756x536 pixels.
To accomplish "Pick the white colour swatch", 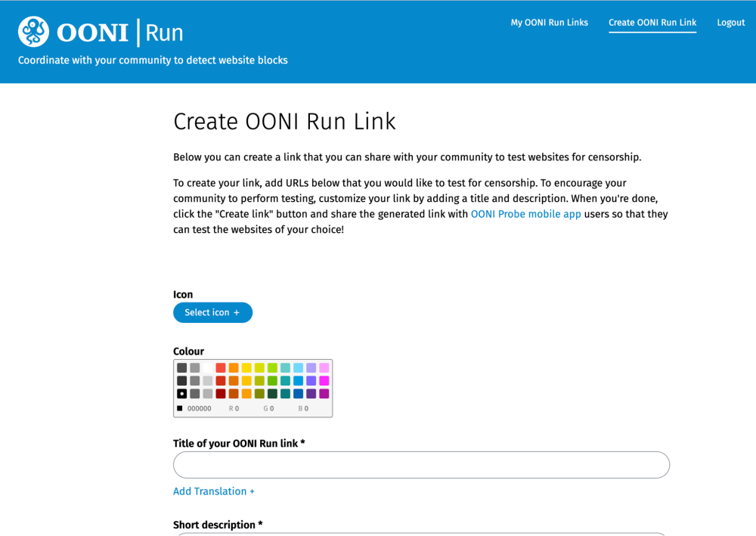I will coord(208,368).
